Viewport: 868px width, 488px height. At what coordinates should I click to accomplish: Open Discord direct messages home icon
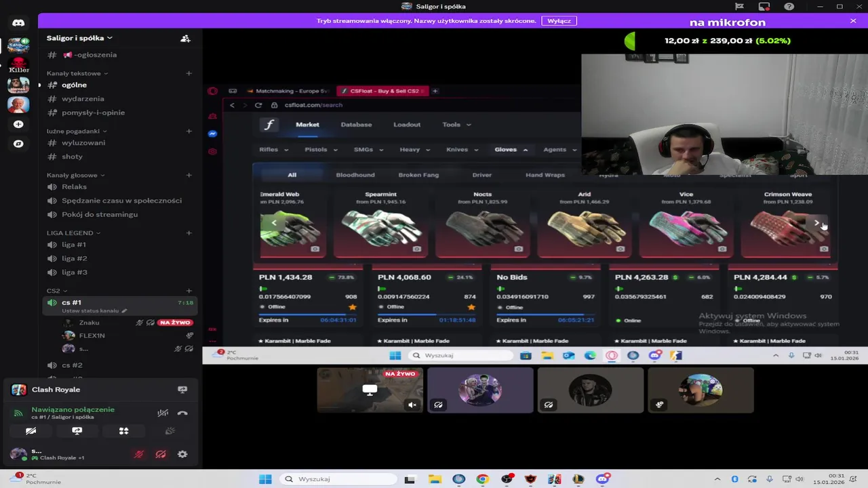click(x=18, y=22)
